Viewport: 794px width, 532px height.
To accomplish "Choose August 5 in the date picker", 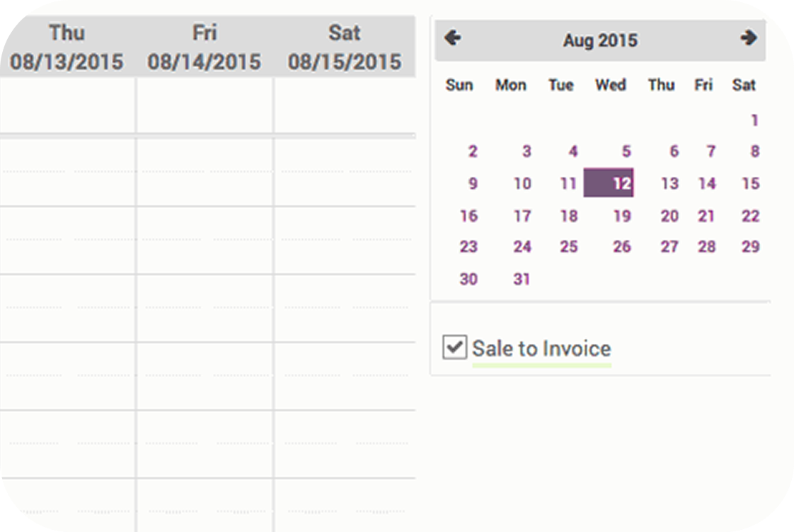I will [x=626, y=151].
